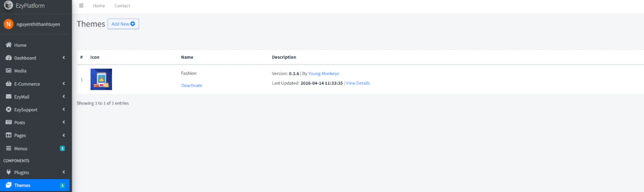Expand the Posts submenu arrow
The width and height of the screenshot is (644, 192).
click(64, 122)
